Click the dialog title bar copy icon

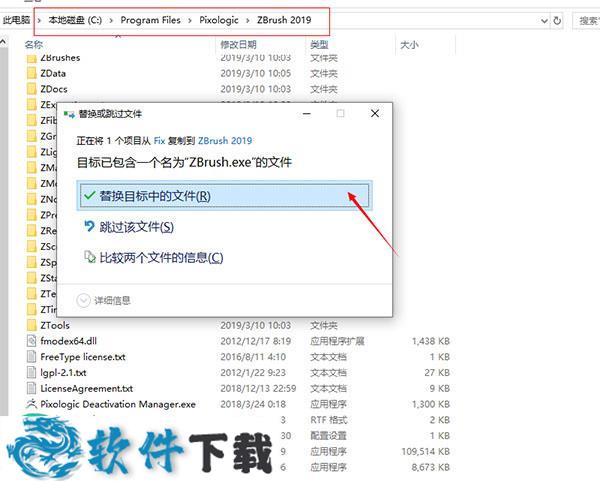click(69, 114)
